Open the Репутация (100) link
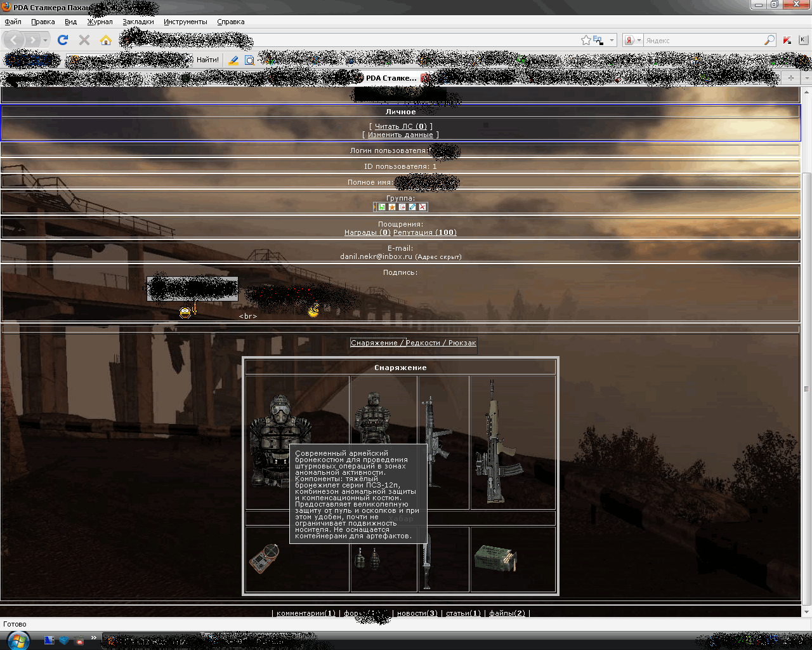812x650 pixels. [x=425, y=232]
